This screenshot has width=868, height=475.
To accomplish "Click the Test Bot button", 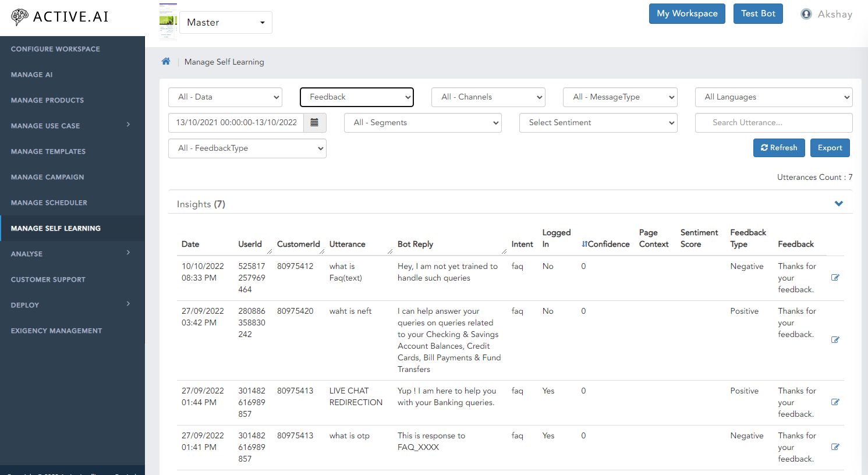I will (758, 13).
